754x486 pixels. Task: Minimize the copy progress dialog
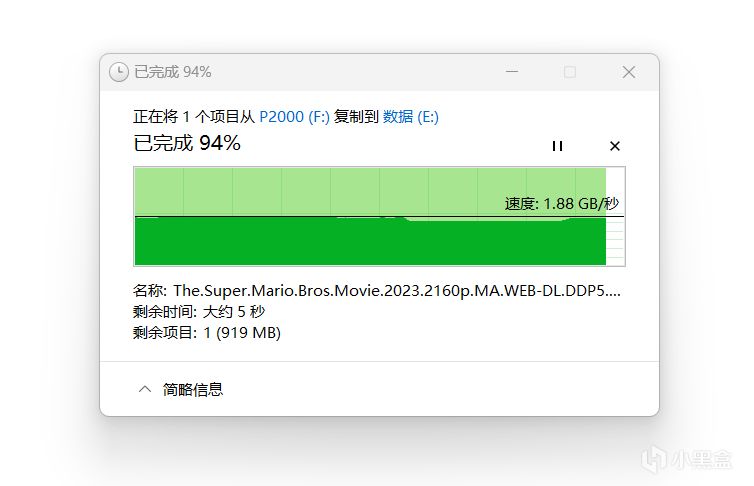click(x=511, y=72)
